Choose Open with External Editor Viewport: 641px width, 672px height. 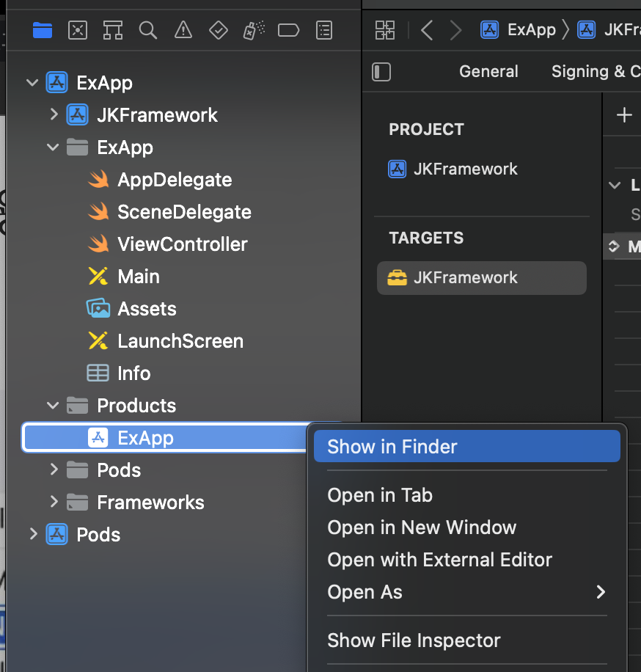(467, 560)
